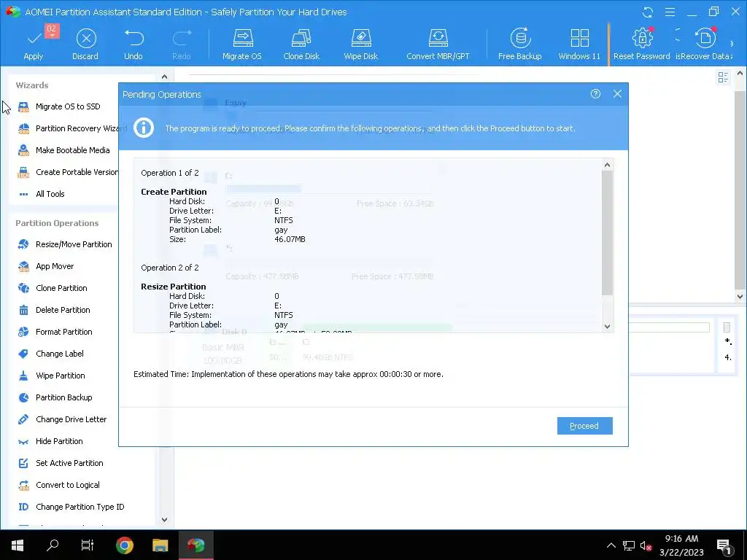The width and height of the screenshot is (747, 560).
Task: Click the Proceed button
Action: (584, 426)
